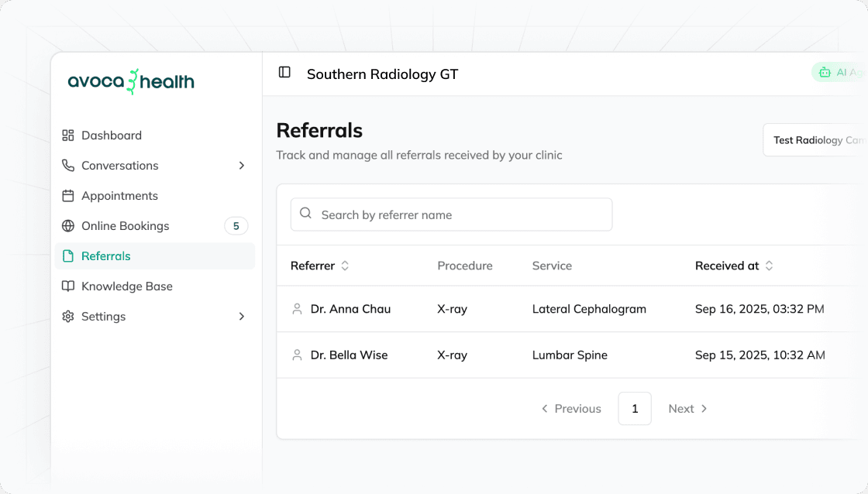
Task: Click the AI Agent robot badge
Action: (x=824, y=72)
